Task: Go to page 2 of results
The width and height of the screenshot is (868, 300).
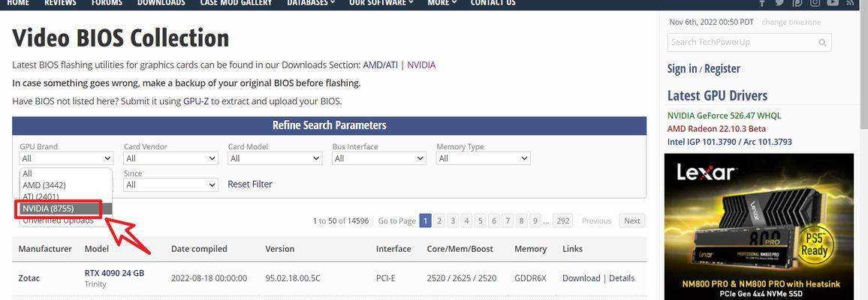Action: point(439,221)
